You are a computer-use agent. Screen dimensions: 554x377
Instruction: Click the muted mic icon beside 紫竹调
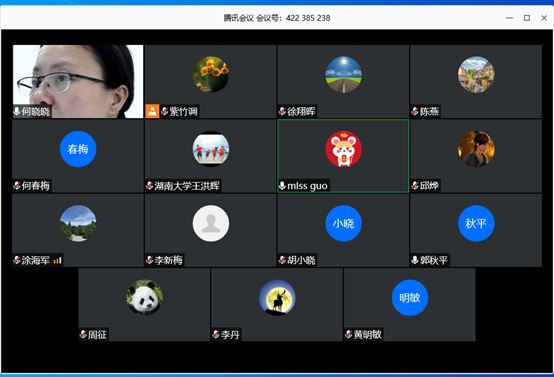164,112
